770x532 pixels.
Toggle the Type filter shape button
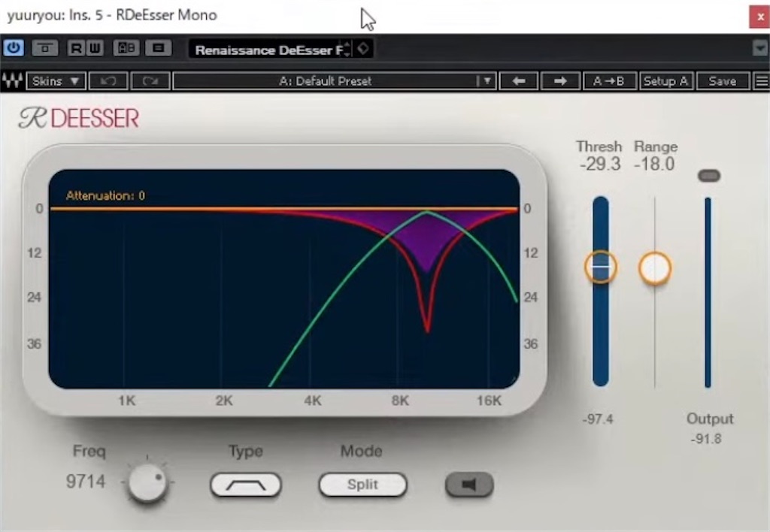246,485
